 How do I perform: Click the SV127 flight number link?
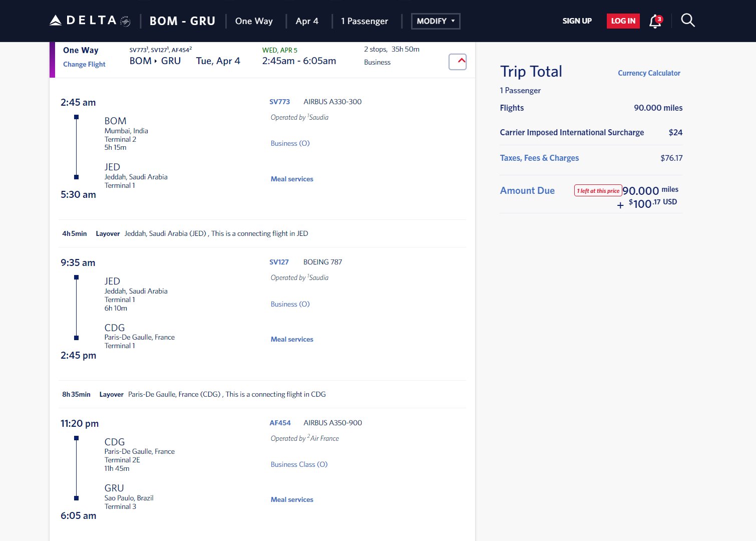[x=279, y=262]
